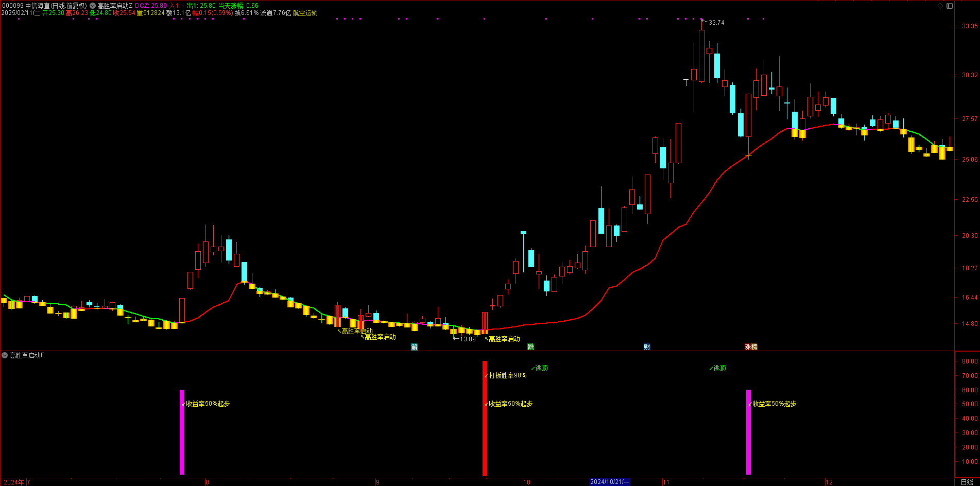Click the 当天涨幅: 0.66 value
This screenshot has width=980, height=486.
tap(238, 6)
